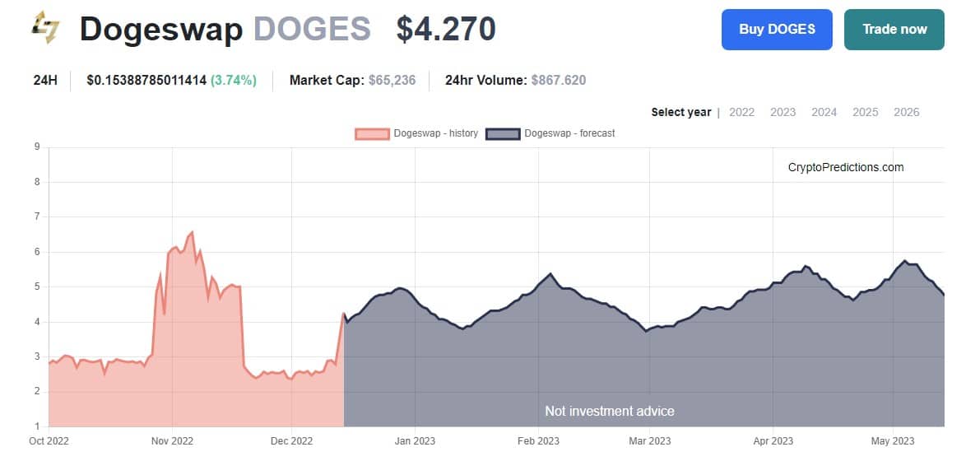This screenshot has height=475, width=980.
Task: Open the CryptoPredictions.com link
Action: pyautogui.click(x=844, y=166)
